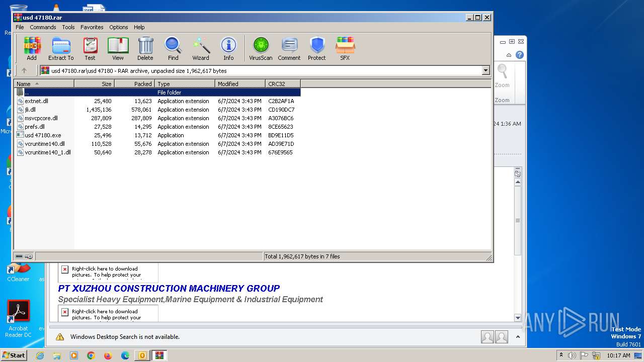The height and width of the screenshot is (362, 644).
Task: Click the drive/key status bar icon
Action: 24,256
